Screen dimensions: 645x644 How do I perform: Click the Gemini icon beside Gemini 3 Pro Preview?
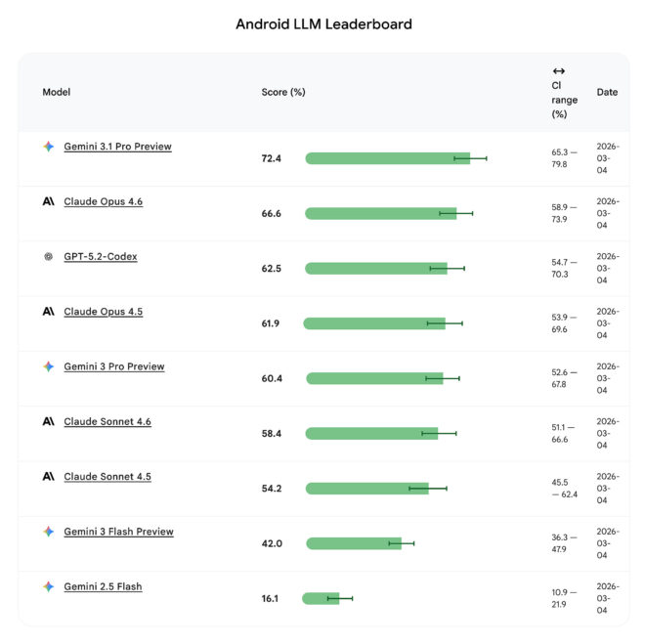[x=48, y=366]
